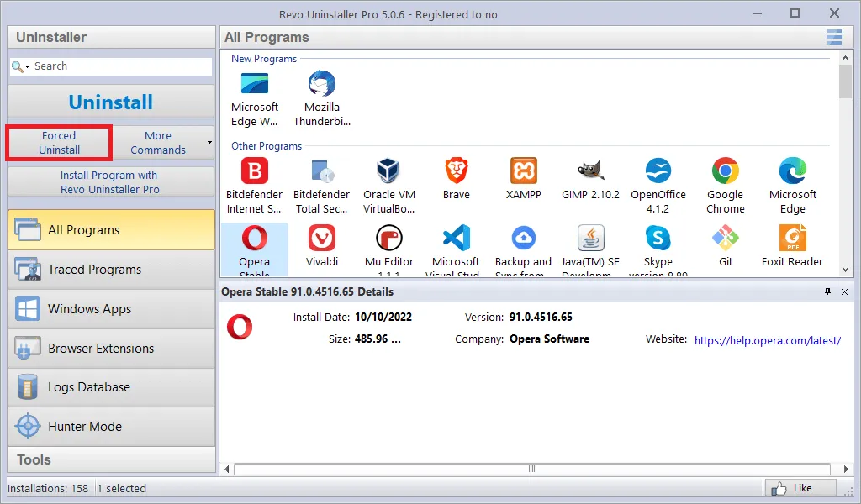Expand the Tools panel header

112,459
